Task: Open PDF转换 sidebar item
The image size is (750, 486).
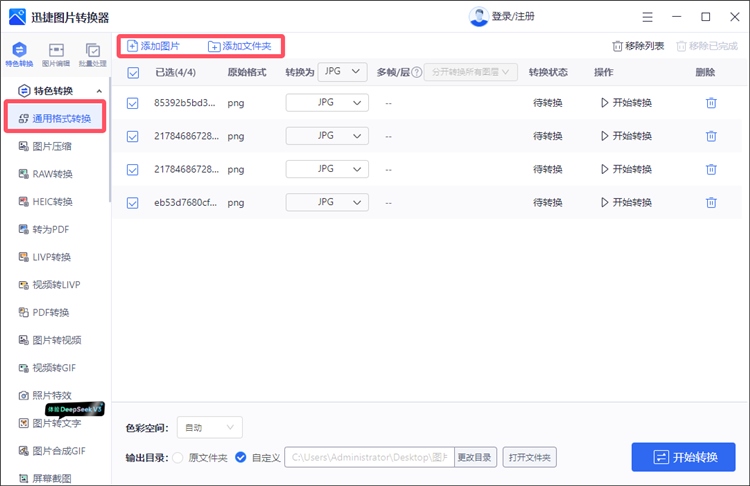Action: 44,313
